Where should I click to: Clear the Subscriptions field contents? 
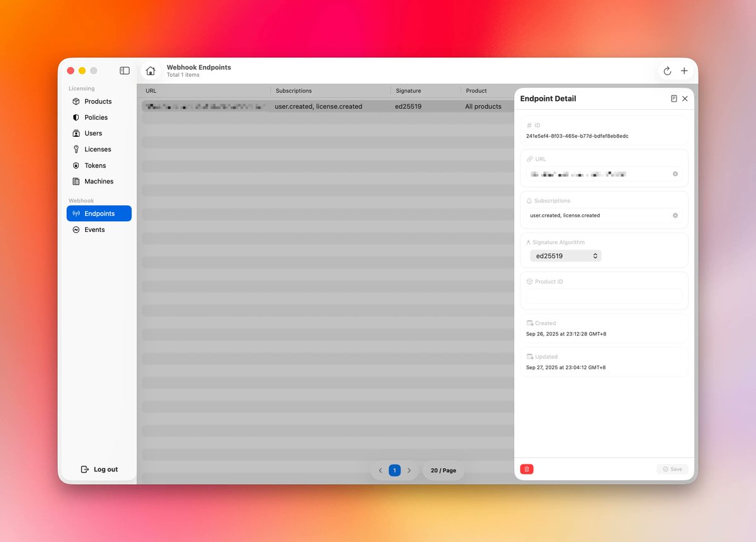675,216
